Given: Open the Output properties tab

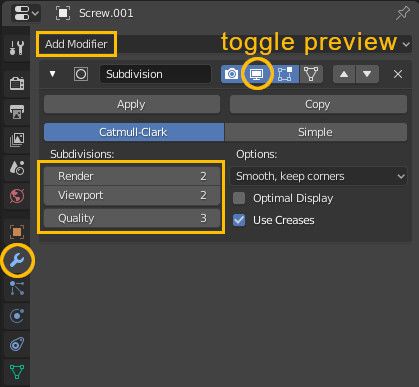Looking at the screenshot, I should coord(17,112).
